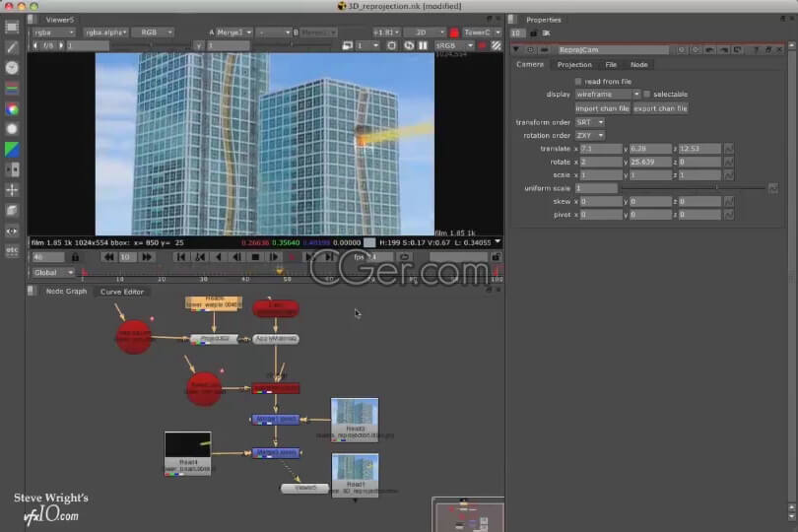Open animation menu for translate row
Screen dimensions: 798x532
pos(729,149)
